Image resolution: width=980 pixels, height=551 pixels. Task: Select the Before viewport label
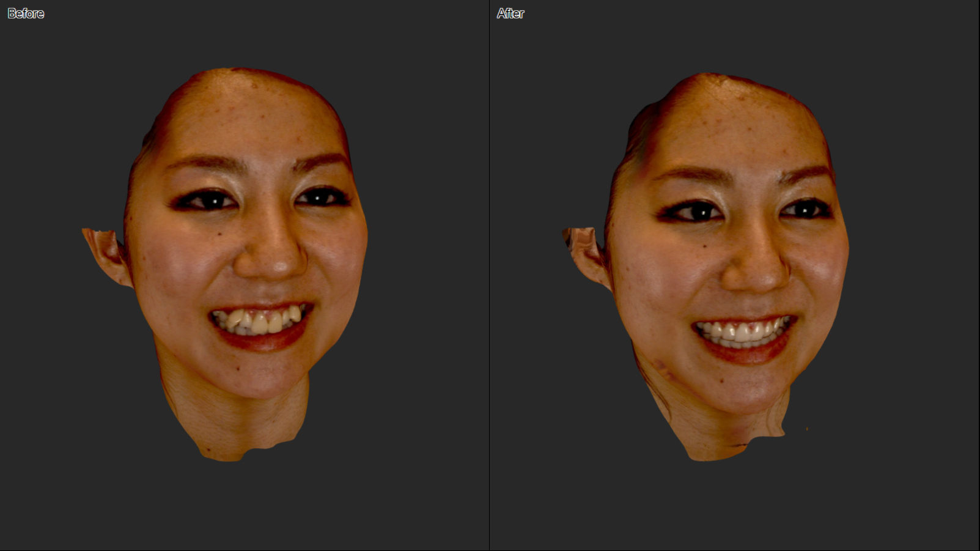(26, 13)
